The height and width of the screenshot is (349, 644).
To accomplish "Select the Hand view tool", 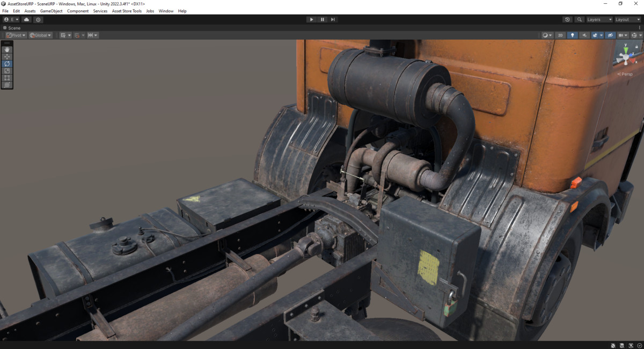I will tap(6, 49).
